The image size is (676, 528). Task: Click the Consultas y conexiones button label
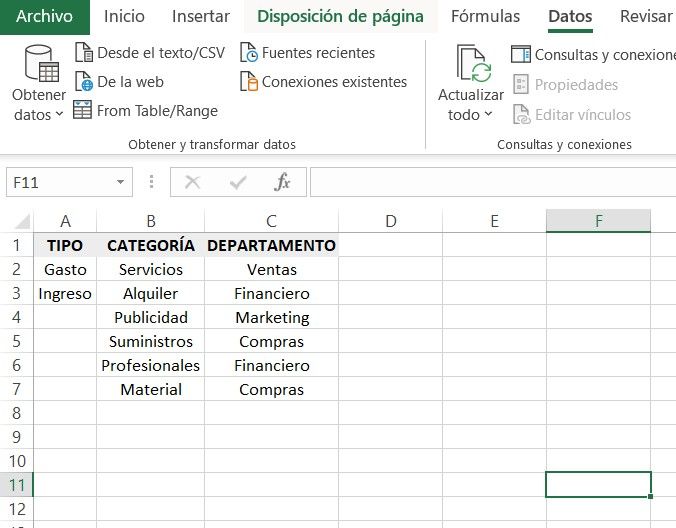[605, 55]
